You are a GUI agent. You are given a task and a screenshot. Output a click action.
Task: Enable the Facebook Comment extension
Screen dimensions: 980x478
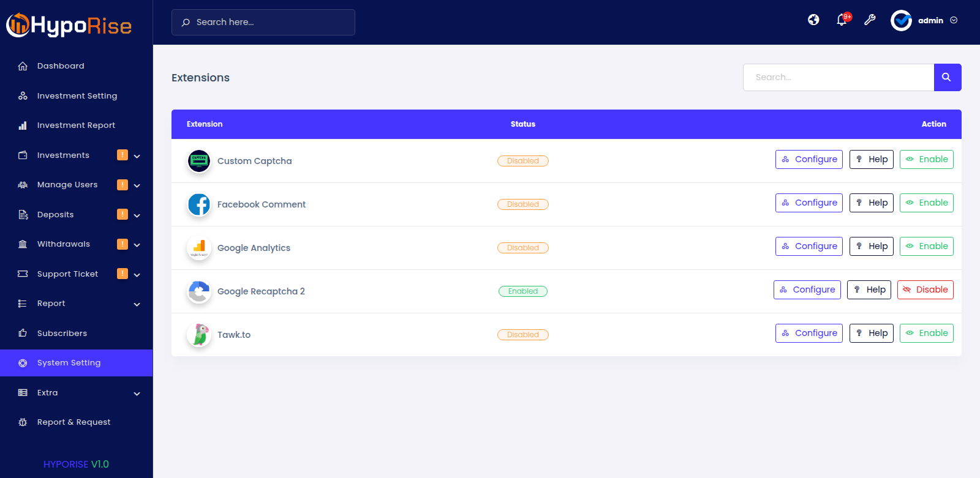[926, 203]
